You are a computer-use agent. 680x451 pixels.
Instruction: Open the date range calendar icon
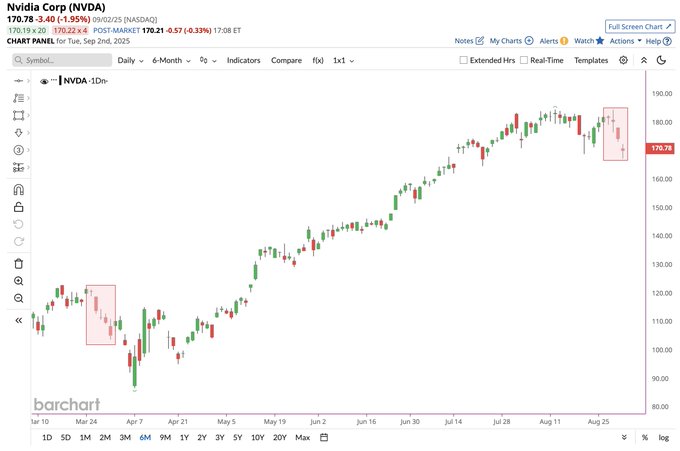(x=324, y=437)
